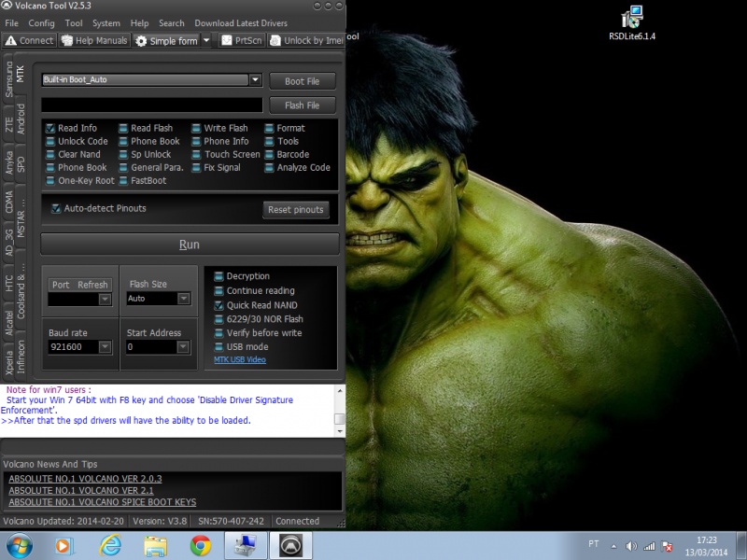Image resolution: width=747 pixels, height=560 pixels.
Task: Expand Flash Size Auto dropdown
Action: coord(183,299)
